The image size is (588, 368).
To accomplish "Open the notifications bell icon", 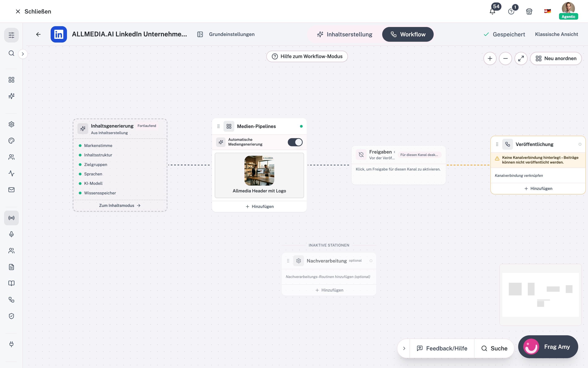I will [492, 11].
